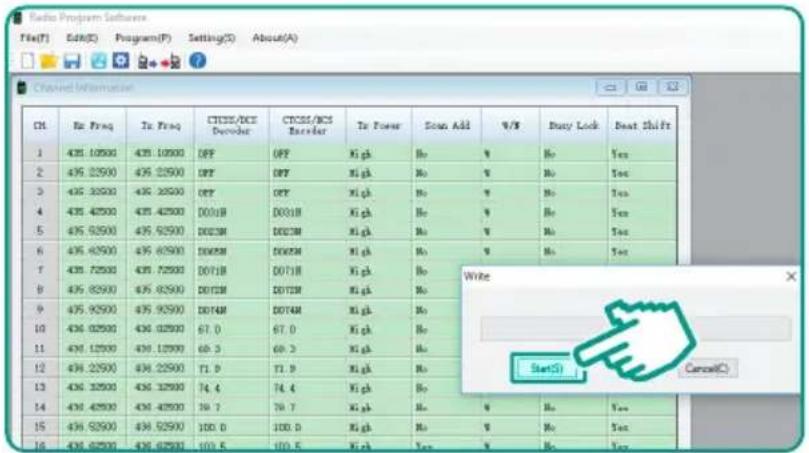Click the New file toolbar icon
The image size is (809, 453).
pyautogui.click(x=27, y=61)
